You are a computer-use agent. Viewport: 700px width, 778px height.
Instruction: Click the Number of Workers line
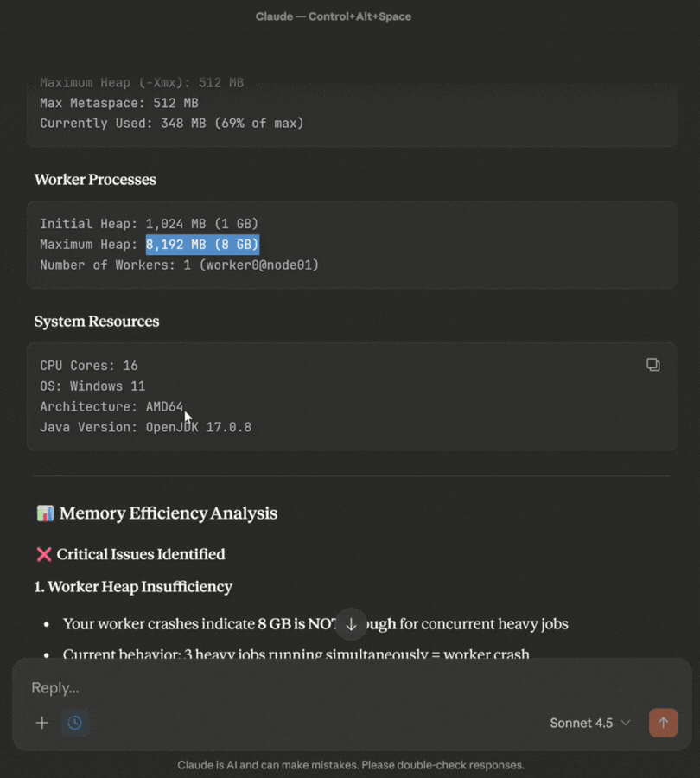tap(179, 265)
